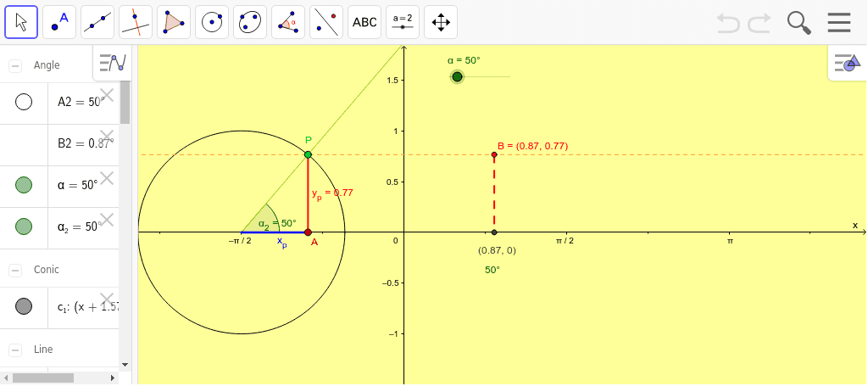Screen dimensions: 868x386
Task: Select the Slider a=2 tool
Action: 403,22
